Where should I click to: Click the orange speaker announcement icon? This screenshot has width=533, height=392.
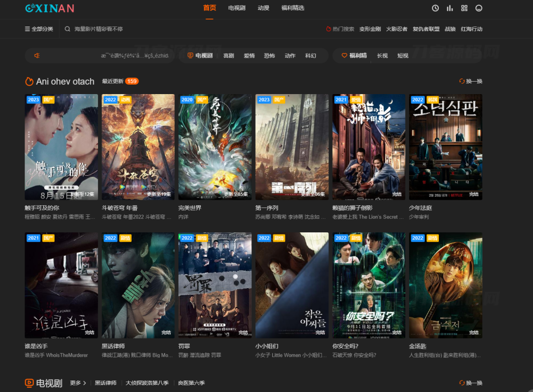coord(37,56)
